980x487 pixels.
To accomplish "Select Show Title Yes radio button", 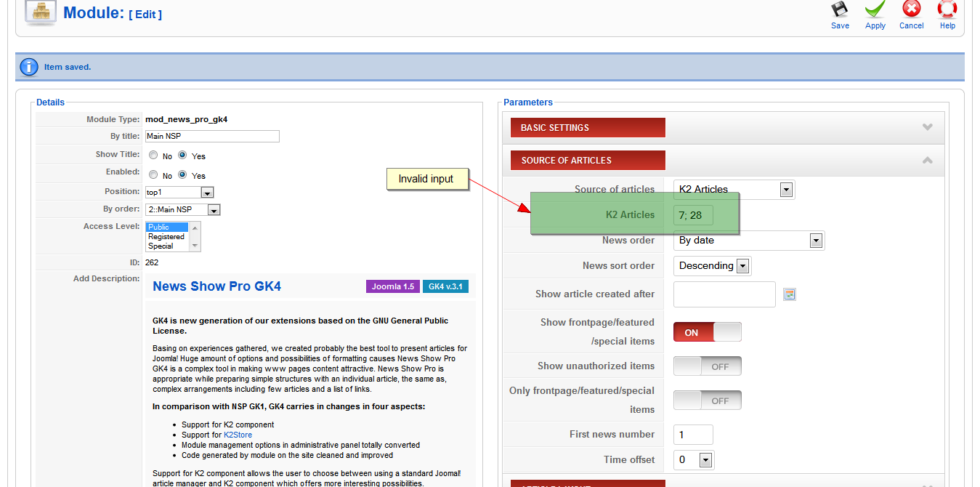I will (182, 156).
